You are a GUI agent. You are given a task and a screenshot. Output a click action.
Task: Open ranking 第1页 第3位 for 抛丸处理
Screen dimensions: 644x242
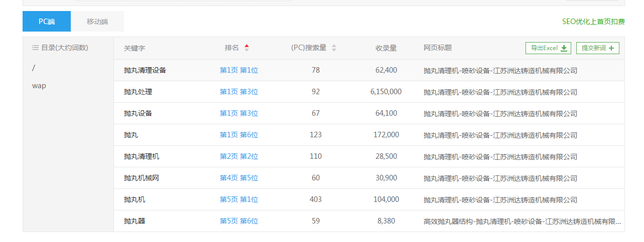[239, 92]
